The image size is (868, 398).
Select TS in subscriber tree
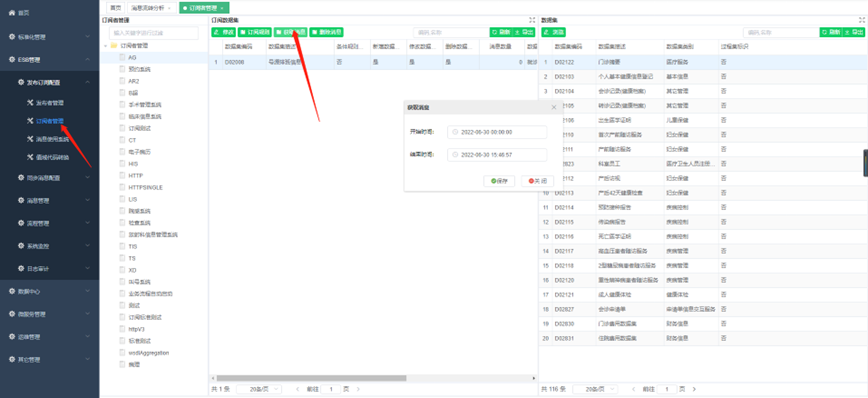coord(132,258)
